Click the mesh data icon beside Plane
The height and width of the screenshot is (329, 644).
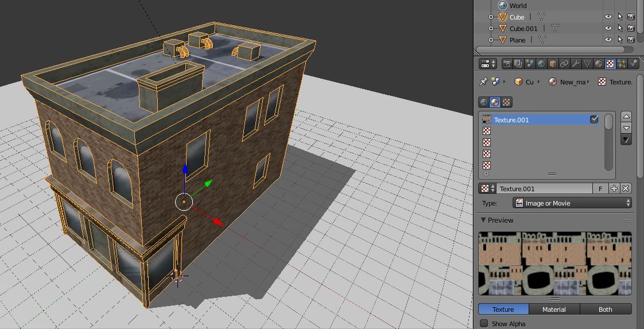(x=542, y=40)
